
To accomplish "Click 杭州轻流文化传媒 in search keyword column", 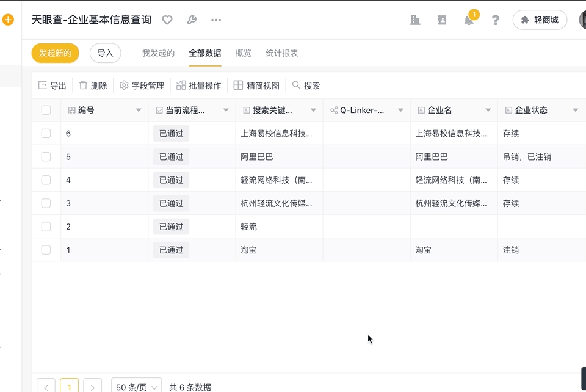I will click(x=276, y=203).
